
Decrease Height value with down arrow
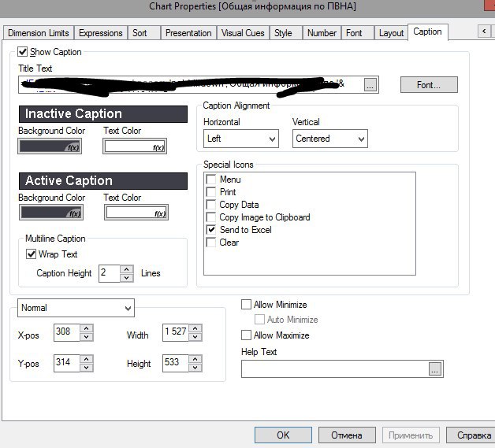pos(195,368)
